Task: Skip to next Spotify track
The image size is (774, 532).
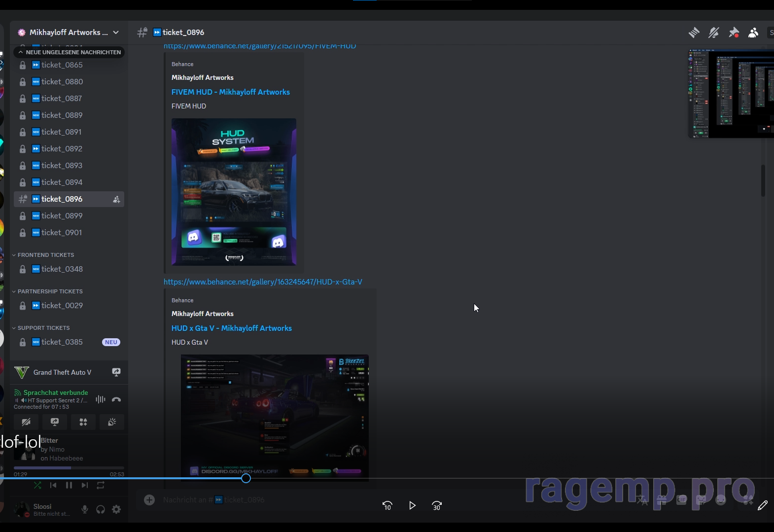Action: click(x=85, y=485)
